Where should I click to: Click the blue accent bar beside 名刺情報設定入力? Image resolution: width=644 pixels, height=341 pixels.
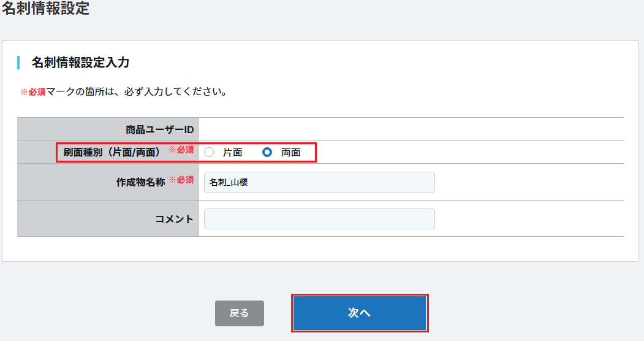(18, 63)
